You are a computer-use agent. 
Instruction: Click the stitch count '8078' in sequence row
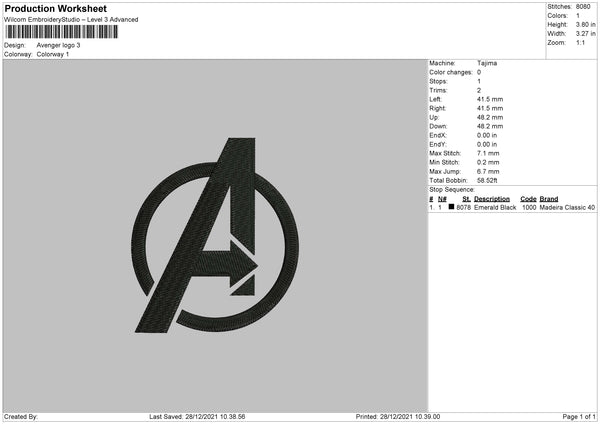pyautogui.click(x=463, y=207)
